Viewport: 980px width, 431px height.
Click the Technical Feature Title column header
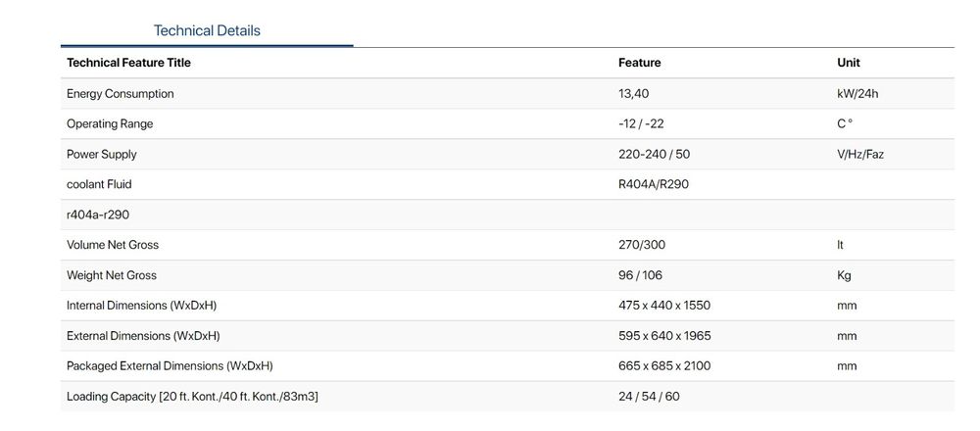[128, 63]
